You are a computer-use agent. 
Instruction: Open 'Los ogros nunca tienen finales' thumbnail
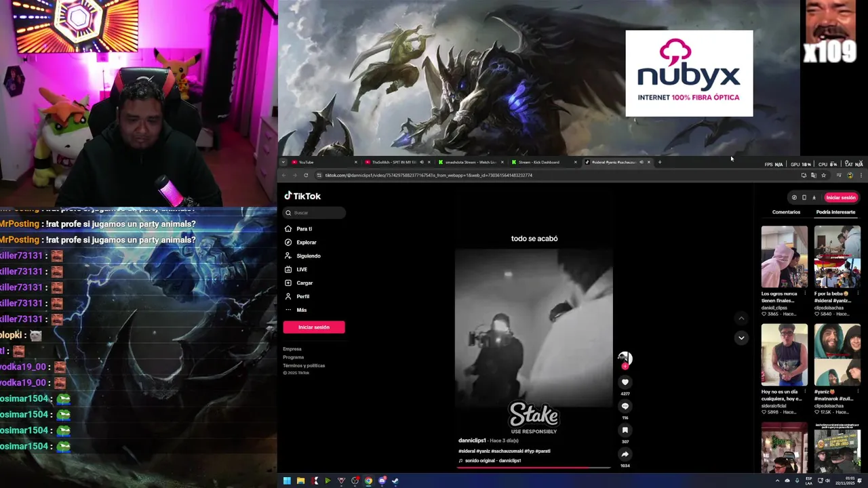click(x=785, y=257)
